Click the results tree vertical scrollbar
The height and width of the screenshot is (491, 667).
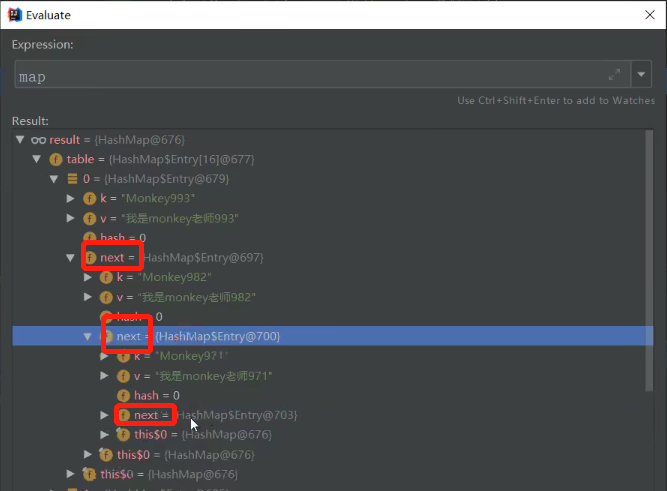coord(649,260)
